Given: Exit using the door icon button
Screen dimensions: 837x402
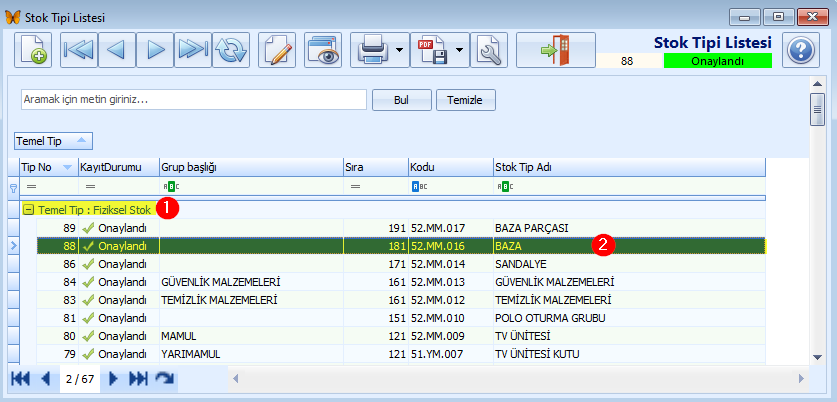Looking at the screenshot, I should 556,50.
